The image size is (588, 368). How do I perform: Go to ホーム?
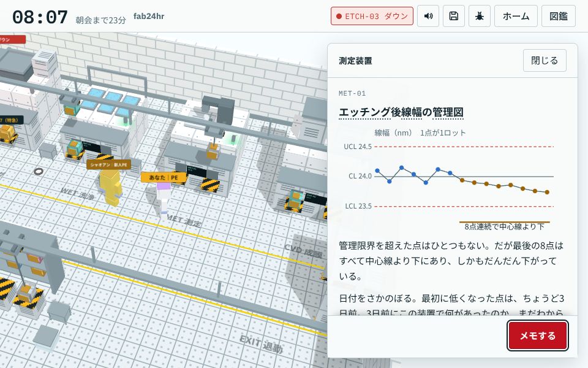(516, 16)
